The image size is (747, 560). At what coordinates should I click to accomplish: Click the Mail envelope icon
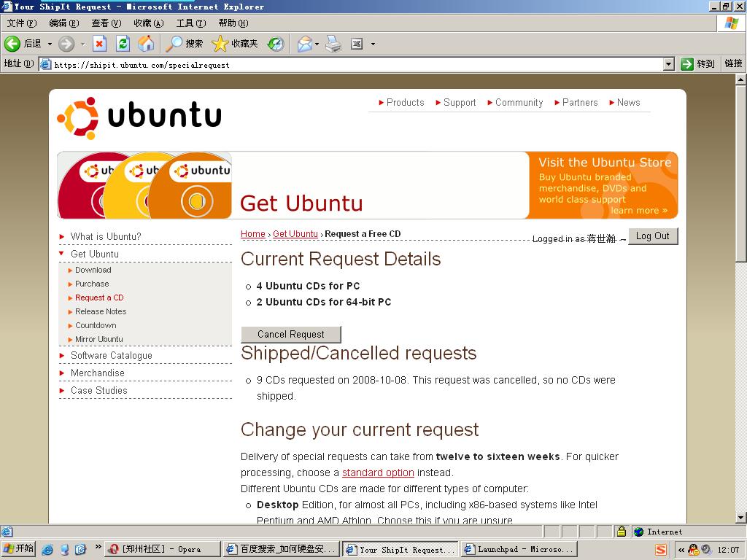tap(305, 44)
